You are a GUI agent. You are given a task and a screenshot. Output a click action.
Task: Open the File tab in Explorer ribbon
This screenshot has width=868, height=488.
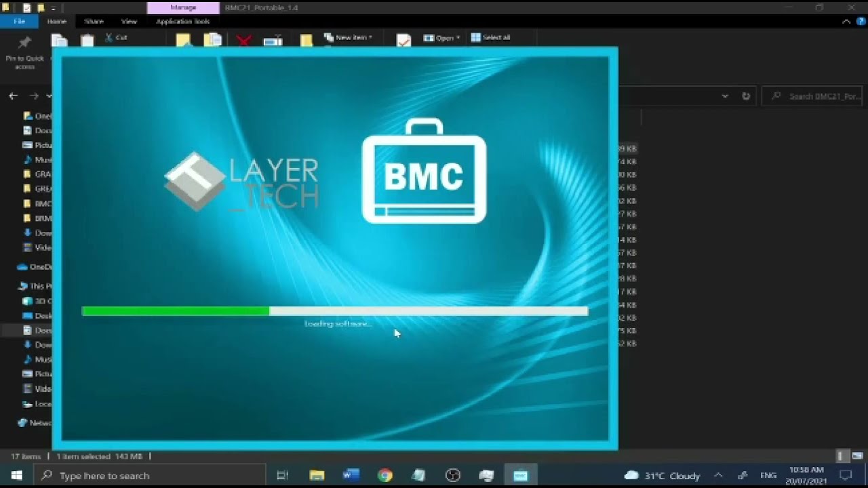[20, 22]
